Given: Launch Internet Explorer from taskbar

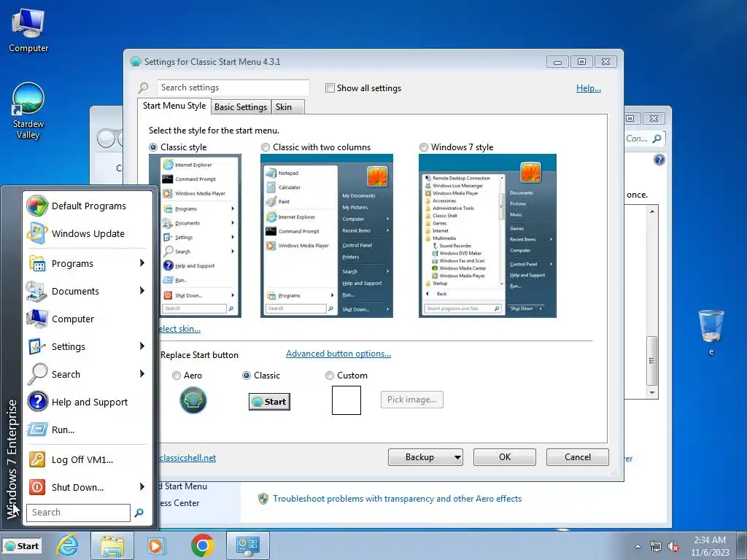Looking at the screenshot, I should tap(68, 545).
